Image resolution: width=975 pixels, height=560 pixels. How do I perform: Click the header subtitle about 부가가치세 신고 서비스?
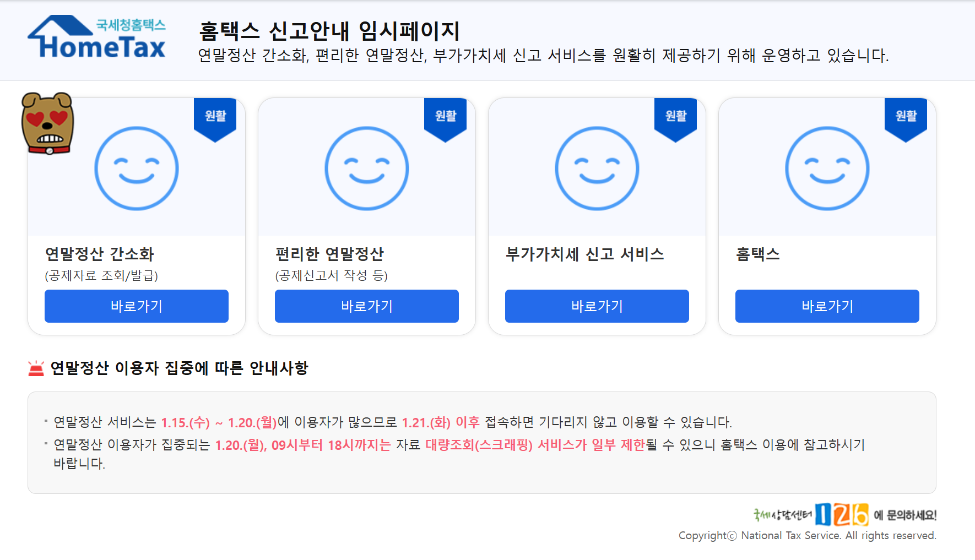click(543, 55)
